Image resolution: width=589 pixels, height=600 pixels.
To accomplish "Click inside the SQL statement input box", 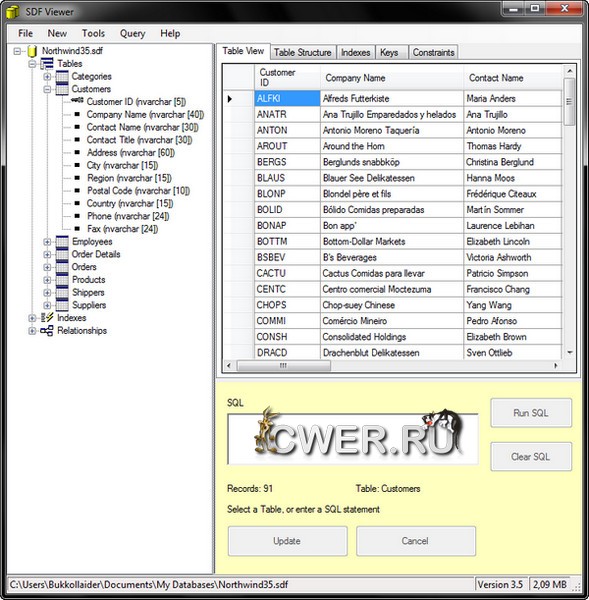I will pyautogui.click(x=353, y=439).
